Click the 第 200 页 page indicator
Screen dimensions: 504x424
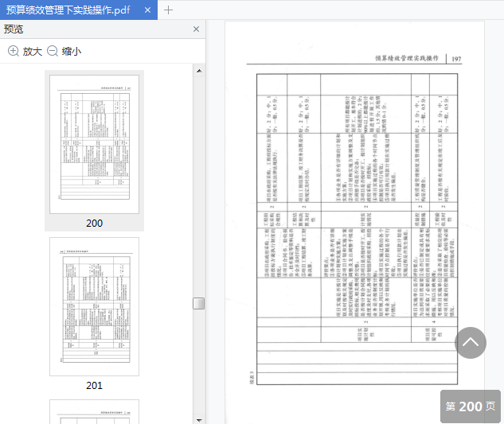tap(471, 406)
